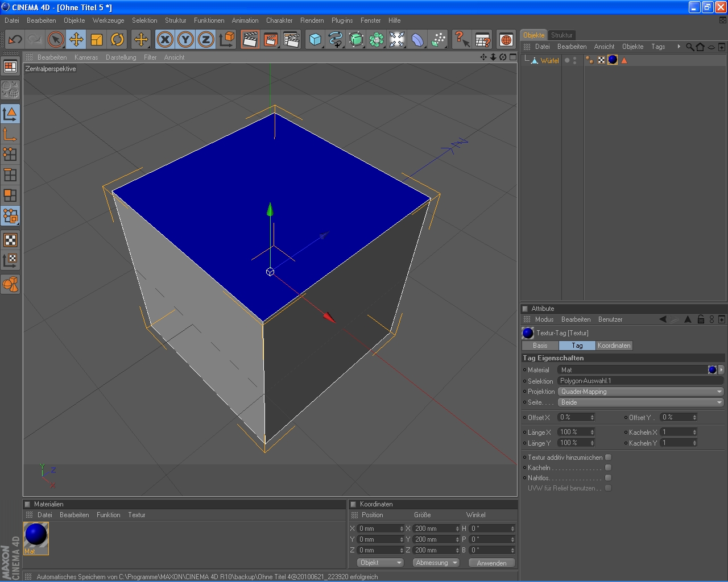Render the current view with the clapperboard icon
The width and height of the screenshot is (728, 582).
pyautogui.click(x=250, y=39)
